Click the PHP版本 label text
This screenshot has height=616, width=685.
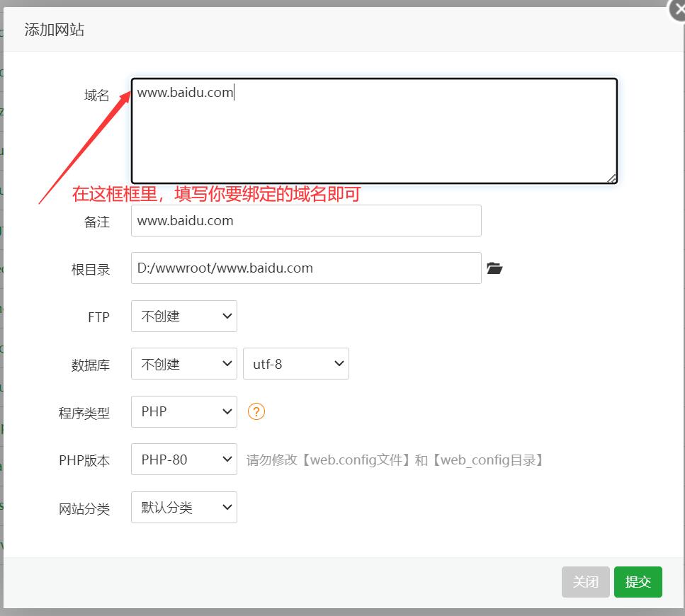[x=84, y=460]
